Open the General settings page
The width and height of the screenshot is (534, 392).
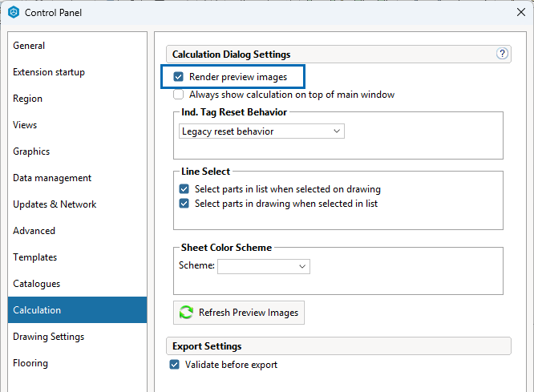[78, 46]
